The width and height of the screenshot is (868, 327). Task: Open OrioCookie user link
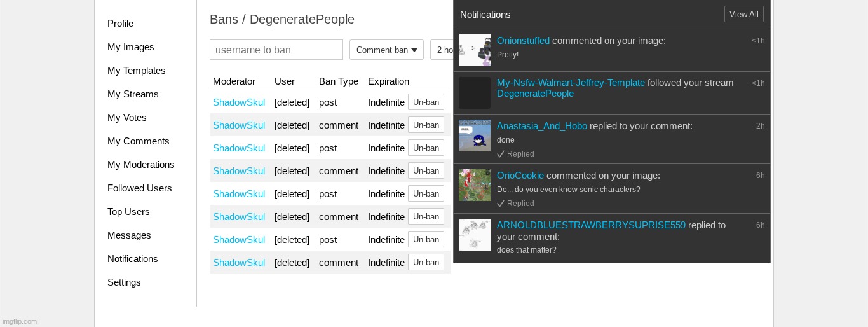click(520, 176)
